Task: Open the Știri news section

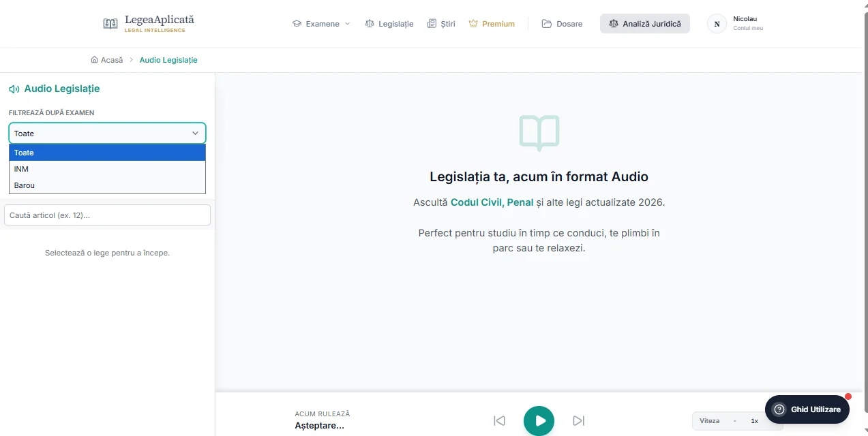Action: [441, 24]
